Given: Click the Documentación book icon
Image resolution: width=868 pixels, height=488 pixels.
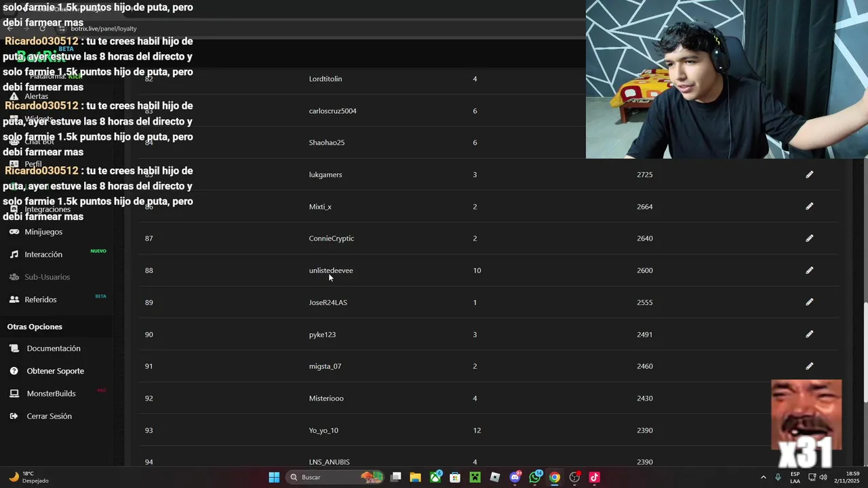Looking at the screenshot, I should (14, 348).
